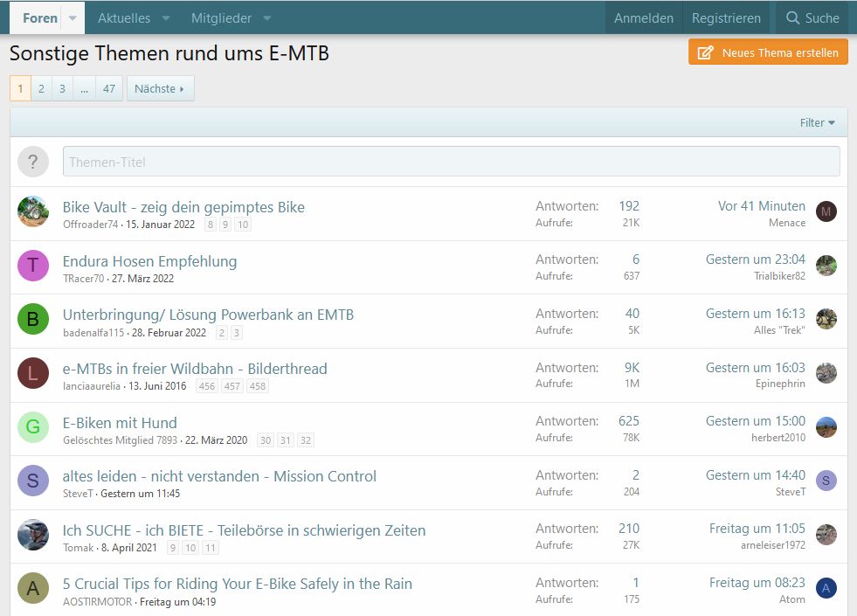Expand the Mitglieder dropdown arrow

(x=267, y=18)
